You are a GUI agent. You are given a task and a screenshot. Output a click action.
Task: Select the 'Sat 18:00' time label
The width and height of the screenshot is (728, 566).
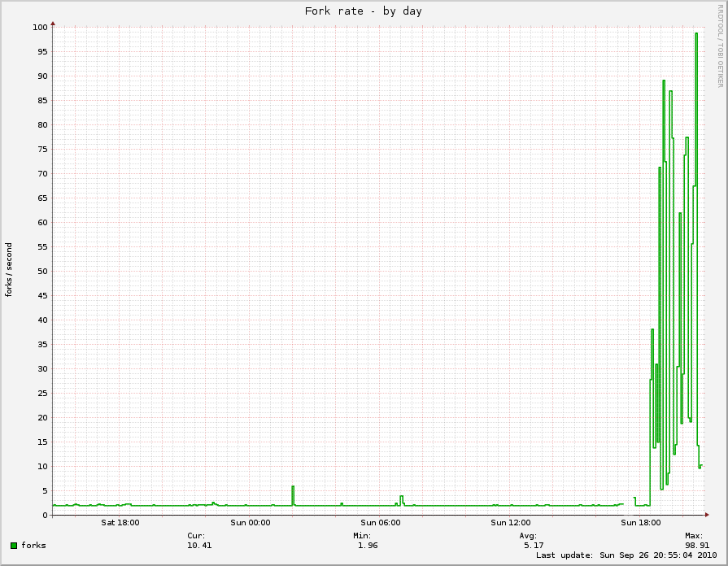(x=120, y=522)
